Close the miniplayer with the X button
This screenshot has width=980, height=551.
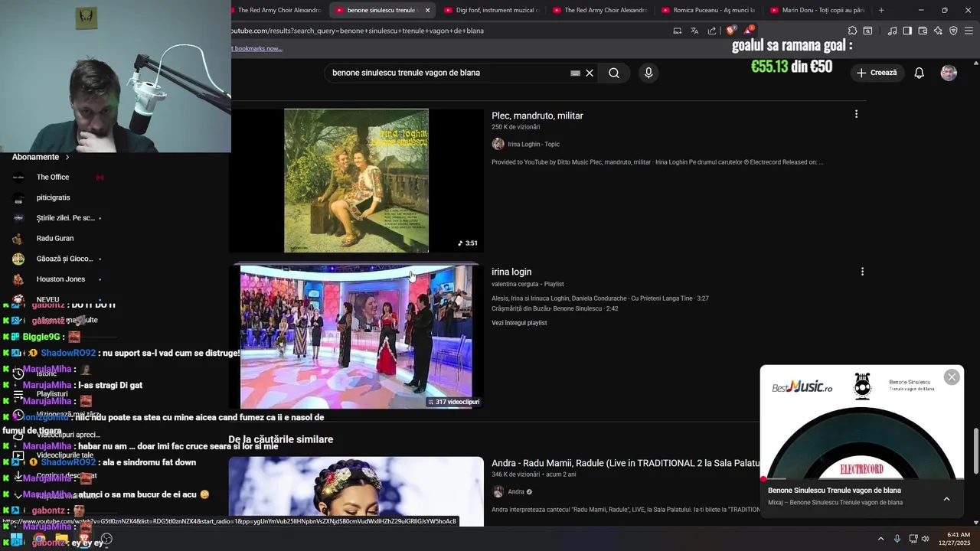tap(952, 377)
